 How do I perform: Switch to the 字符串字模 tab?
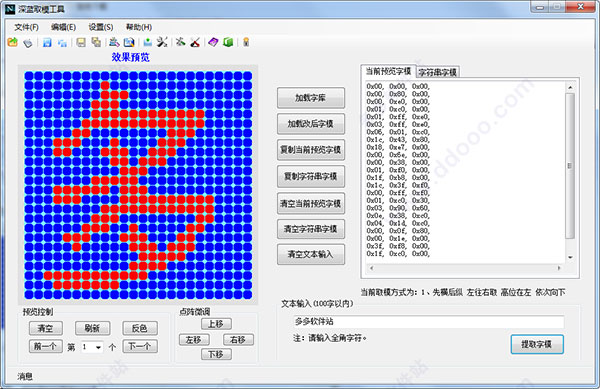[437, 72]
